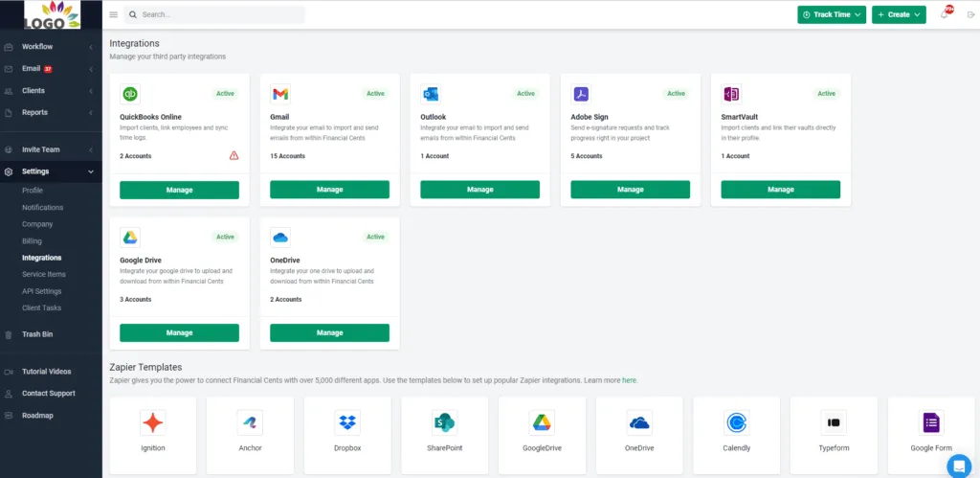Click the Adobe Sign logo icon
Viewport: 980px width, 478px height.
click(581, 94)
